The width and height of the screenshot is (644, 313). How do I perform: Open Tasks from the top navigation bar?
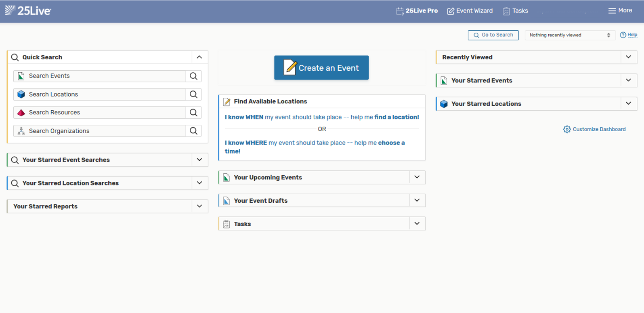(x=516, y=11)
